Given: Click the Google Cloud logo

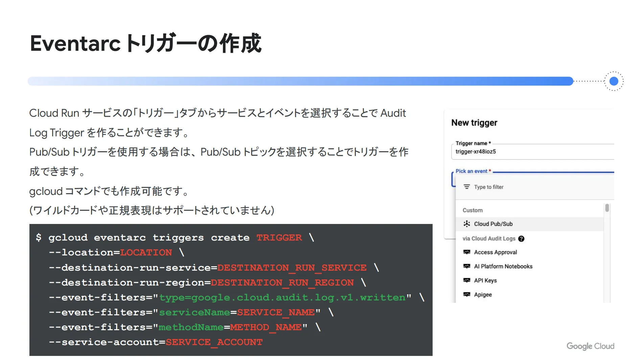Looking at the screenshot, I should tap(590, 346).
